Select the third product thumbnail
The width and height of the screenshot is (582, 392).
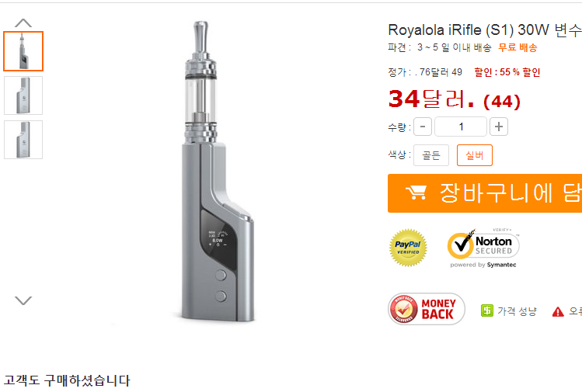(23, 140)
